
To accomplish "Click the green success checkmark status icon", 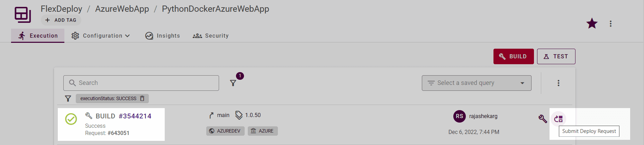I will click(71, 119).
